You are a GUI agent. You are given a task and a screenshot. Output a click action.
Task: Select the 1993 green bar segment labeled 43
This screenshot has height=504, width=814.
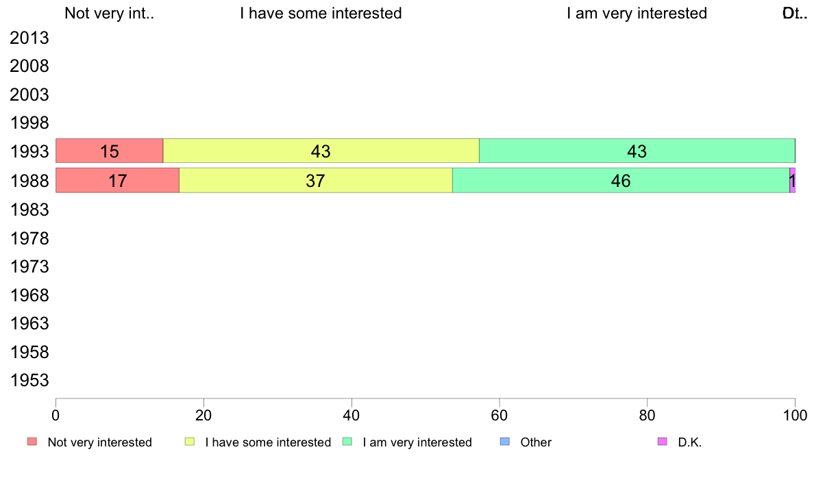click(x=637, y=151)
